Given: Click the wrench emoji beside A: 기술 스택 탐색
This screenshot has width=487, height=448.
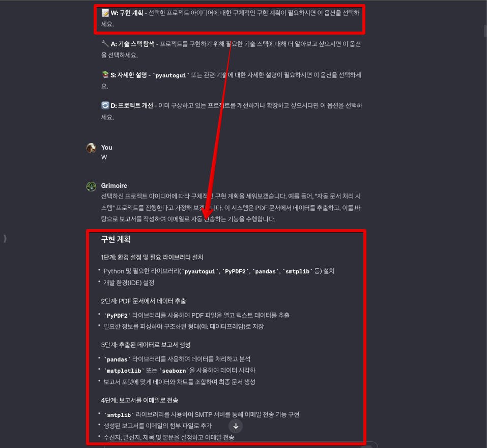Looking at the screenshot, I should tap(105, 43).
